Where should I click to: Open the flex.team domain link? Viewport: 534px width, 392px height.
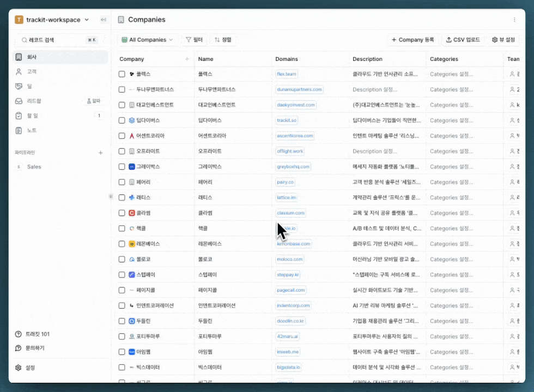pos(287,74)
